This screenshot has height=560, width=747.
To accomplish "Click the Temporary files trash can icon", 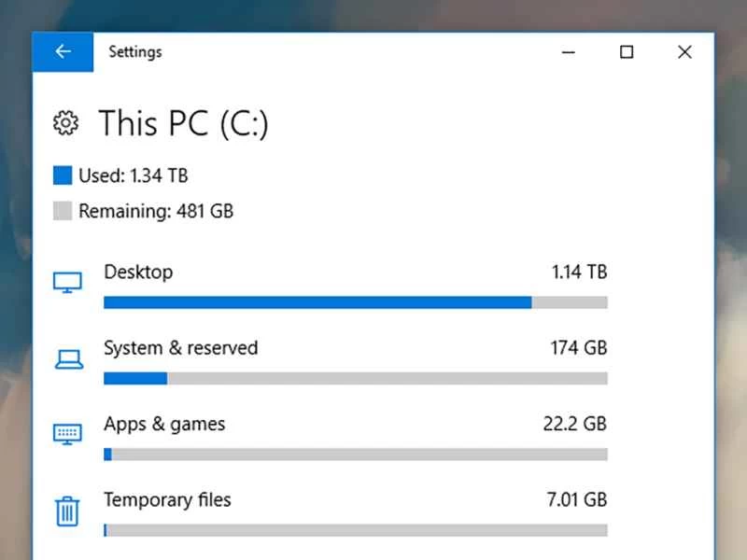I will point(66,510).
